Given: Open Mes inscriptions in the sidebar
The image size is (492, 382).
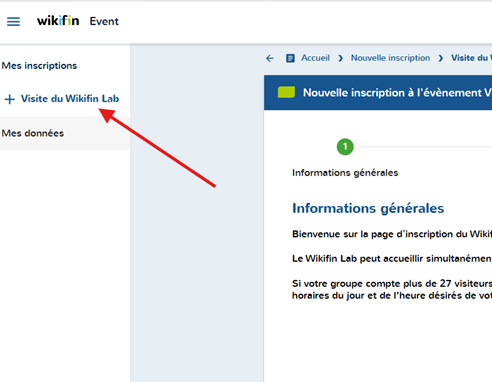Looking at the screenshot, I should (39, 66).
